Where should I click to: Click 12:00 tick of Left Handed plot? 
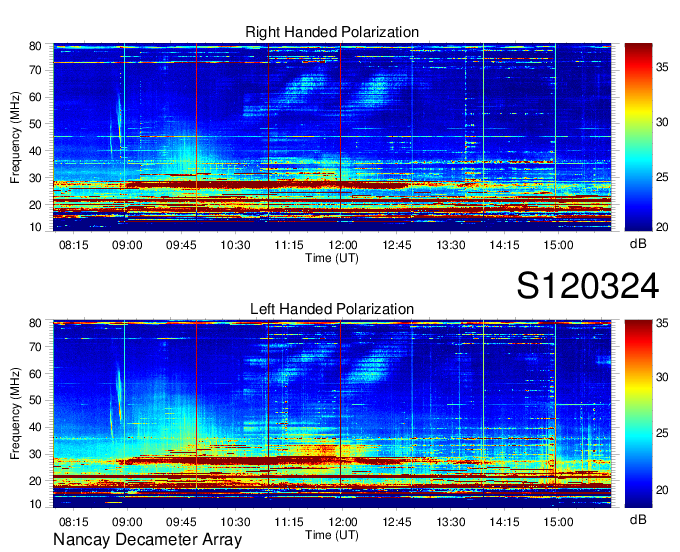coord(343,522)
